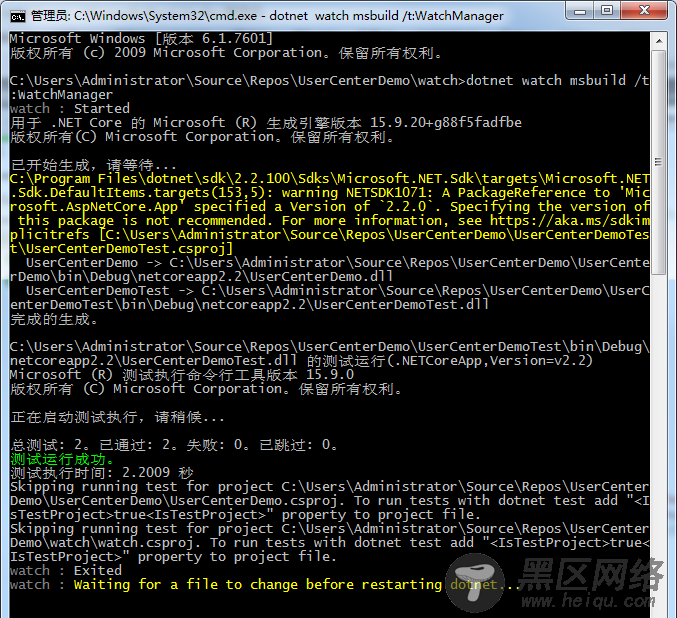Grab the vertical scrollbar thumb
The height and width of the screenshot is (618, 677).
point(659,162)
